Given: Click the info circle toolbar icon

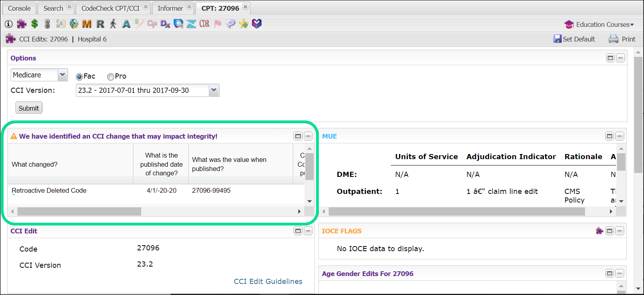Looking at the screenshot, I should pos(9,24).
